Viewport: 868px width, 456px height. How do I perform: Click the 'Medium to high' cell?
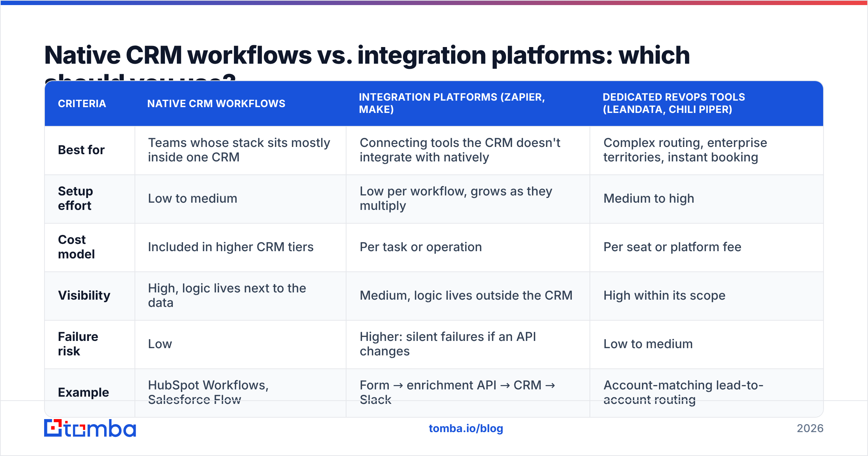point(649,198)
